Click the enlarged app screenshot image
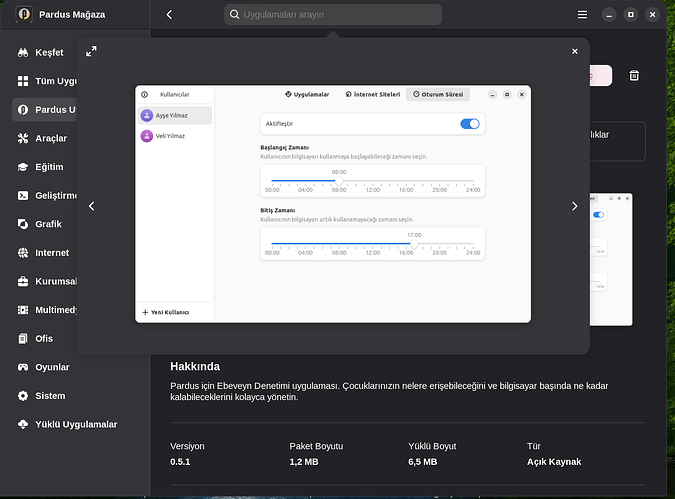The width and height of the screenshot is (675, 499). tap(333, 204)
